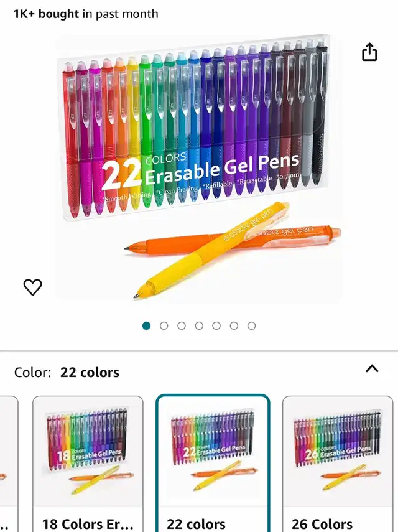The height and width of the screenshot is (532, 398).
Task: Tap the '22 colors' label under selected card
Action: pyautogui.click(x=196, y=524)
